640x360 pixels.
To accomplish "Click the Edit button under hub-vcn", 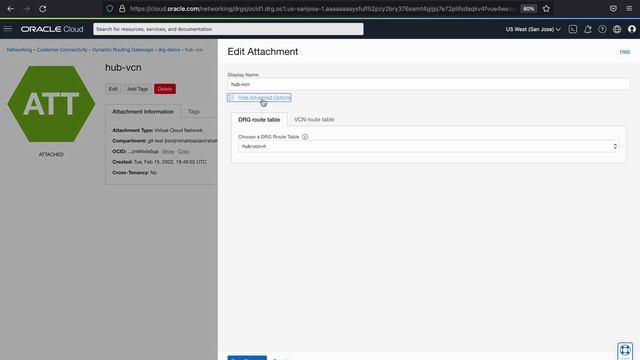I will 113,89.
